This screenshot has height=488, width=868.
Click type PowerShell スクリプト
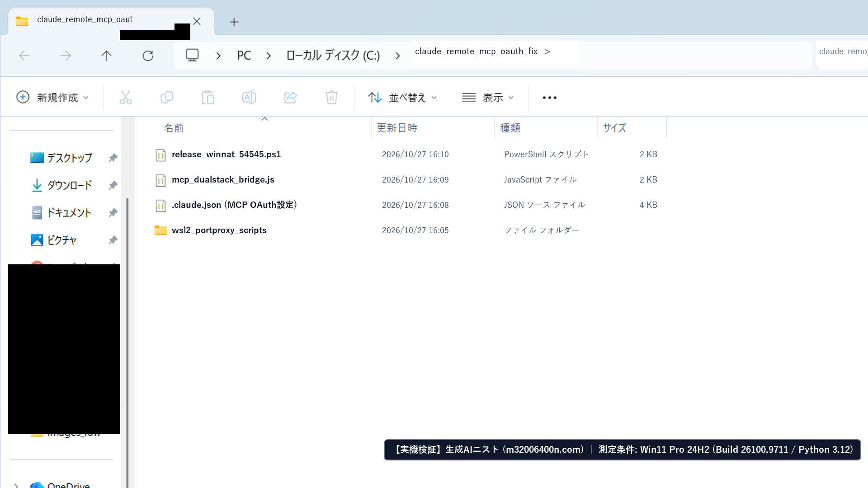547,155
